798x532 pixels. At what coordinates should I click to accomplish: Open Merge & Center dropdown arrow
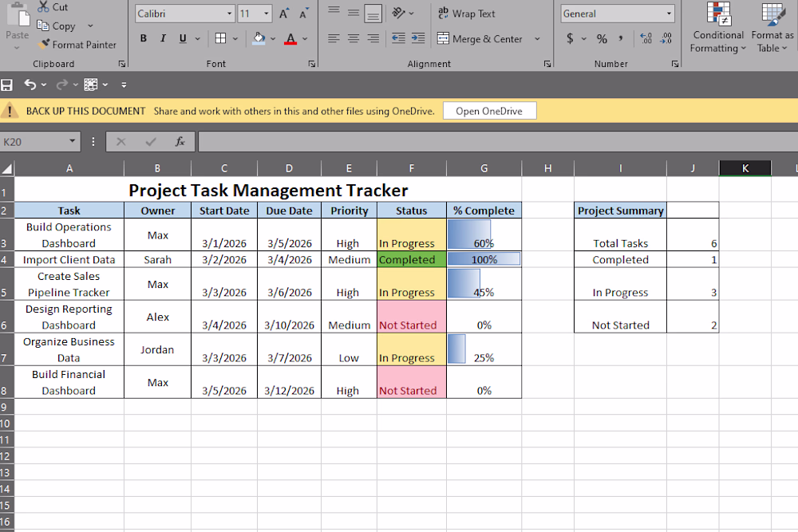coord(537,38)
